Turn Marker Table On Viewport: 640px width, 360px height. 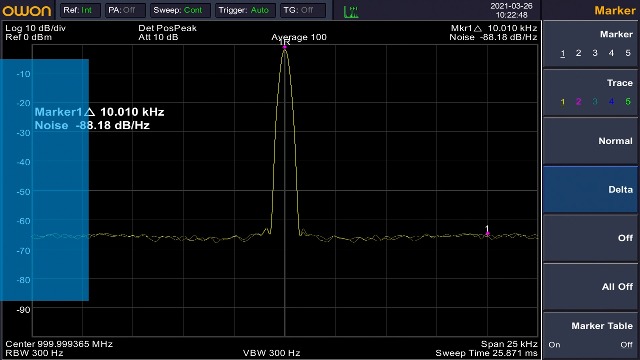tap(554, 345)
